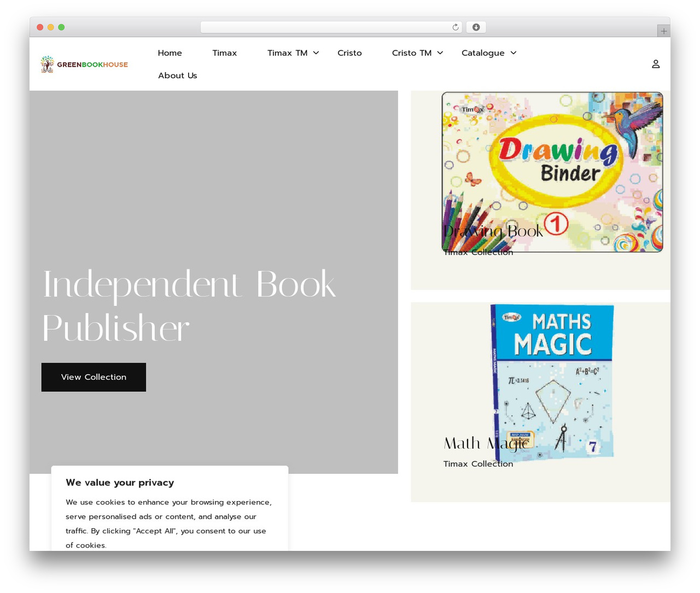Maximize the window with the green button
This screenshot has height=593, width=700.
coord(61,27)
